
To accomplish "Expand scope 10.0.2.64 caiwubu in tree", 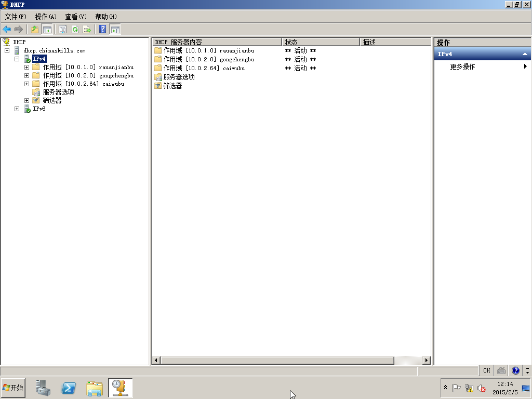I will click(27, 84).
